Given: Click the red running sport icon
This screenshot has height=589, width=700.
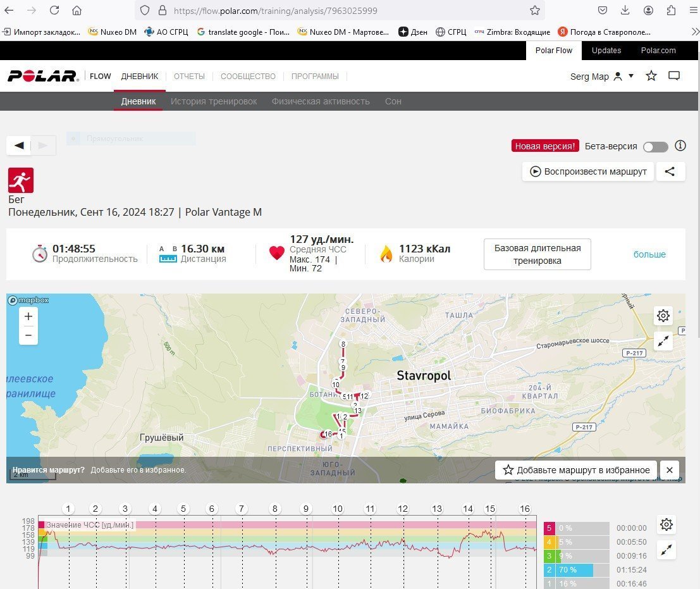Looking at the screenshot, I should tap(20, 180).
